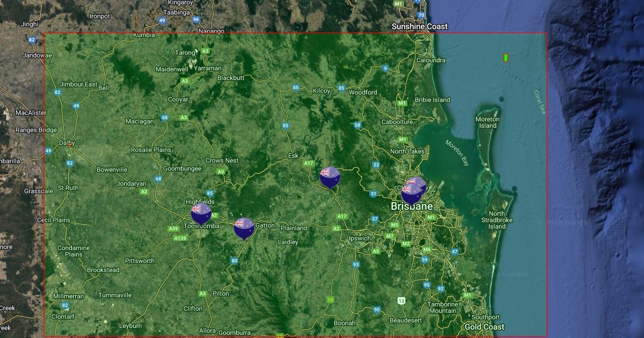Click the route 6 shield near Caloundra
This screenshot has width=644, height=338.
tap(385, 68)
